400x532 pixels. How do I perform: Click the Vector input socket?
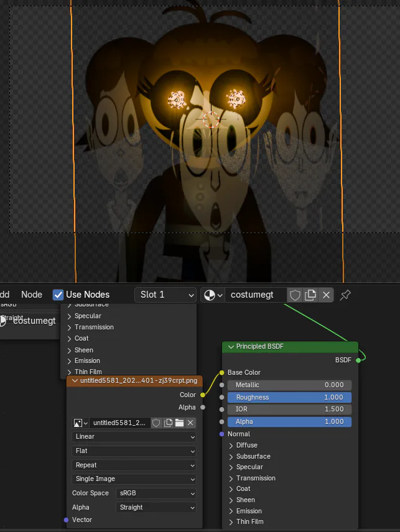[66, 520]
